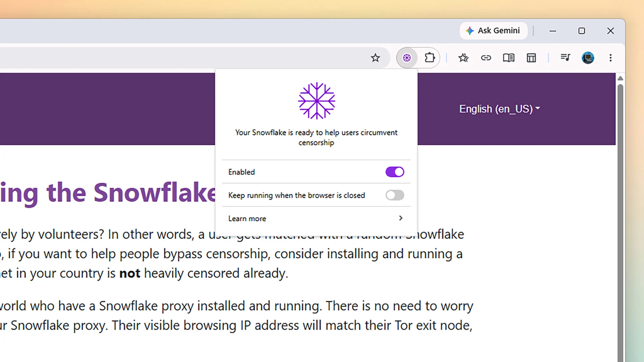This screenshot has width=644, height=362.
Task: Open the Extensions puzzle-piece menu
Action: [430, 58]
